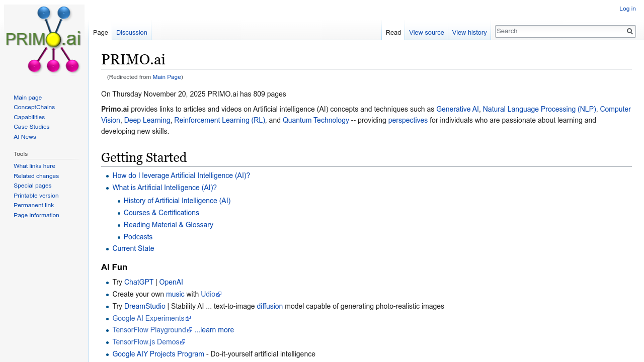This screenshot has width=644, height=362.
Task: Go to Case Studies in sidebar
Action: pyautogui.click(x=32, y=127)
